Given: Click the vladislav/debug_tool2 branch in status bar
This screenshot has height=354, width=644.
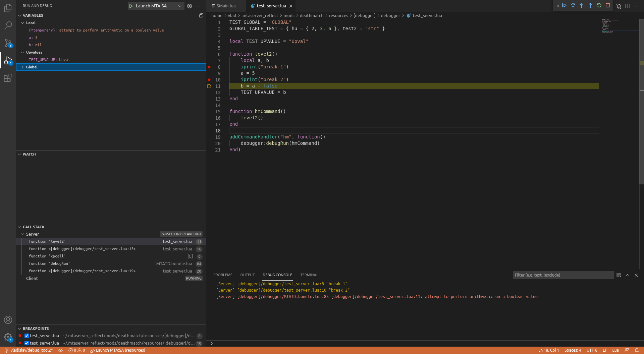Looking at the screenshot, I should 29,350.
